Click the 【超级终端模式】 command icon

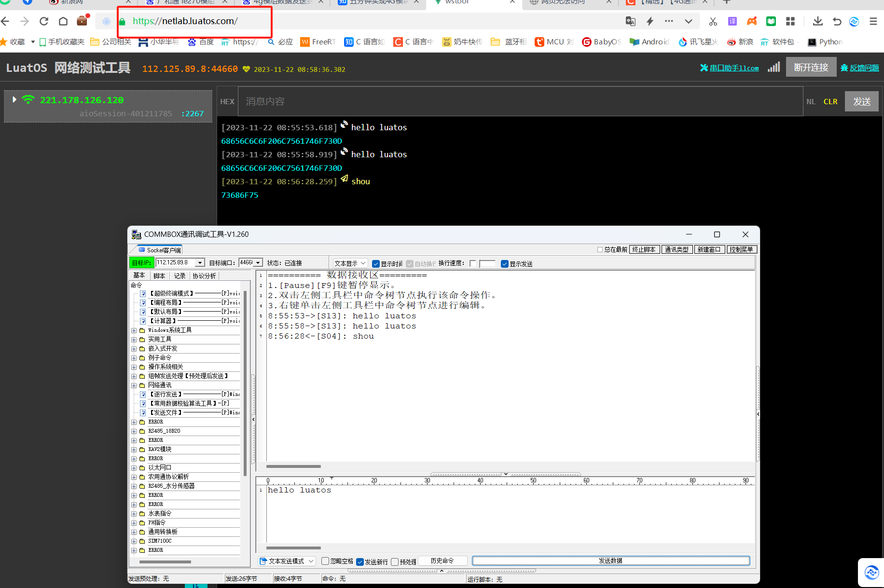tap(143, 293)
